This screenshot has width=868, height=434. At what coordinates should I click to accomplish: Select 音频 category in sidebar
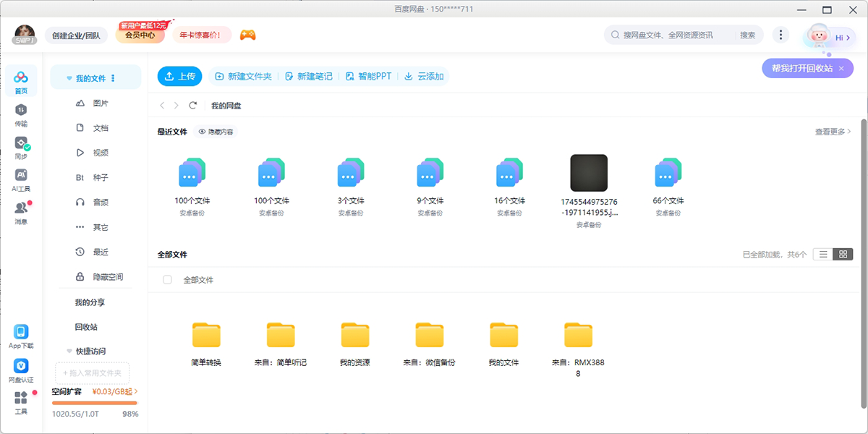[x=96, y=203]
